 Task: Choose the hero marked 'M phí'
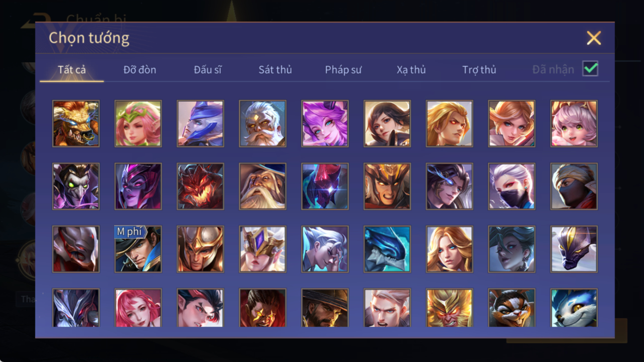pyautogui.click(x=138, y=249)
